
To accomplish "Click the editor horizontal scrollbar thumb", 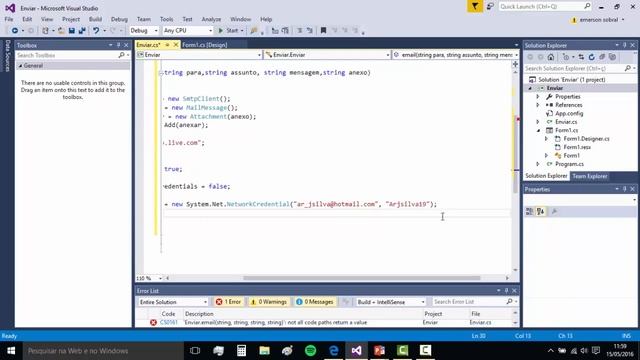I will click(x=362, y=278).
